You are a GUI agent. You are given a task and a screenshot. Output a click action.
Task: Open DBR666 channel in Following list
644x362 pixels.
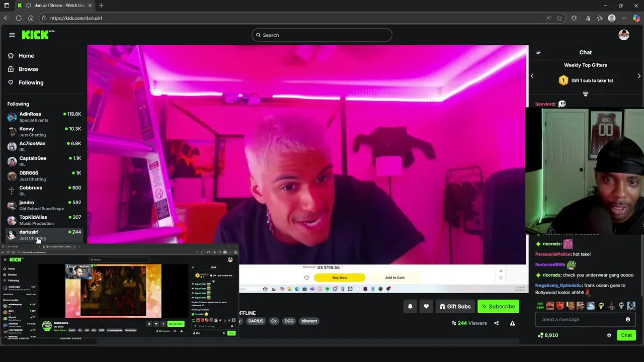click(x=44, y=176)
